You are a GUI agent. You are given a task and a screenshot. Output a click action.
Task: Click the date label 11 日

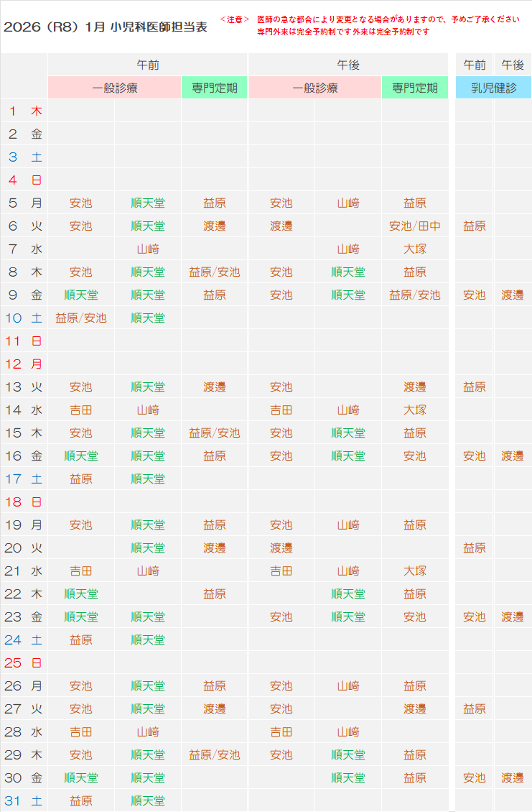24,341
